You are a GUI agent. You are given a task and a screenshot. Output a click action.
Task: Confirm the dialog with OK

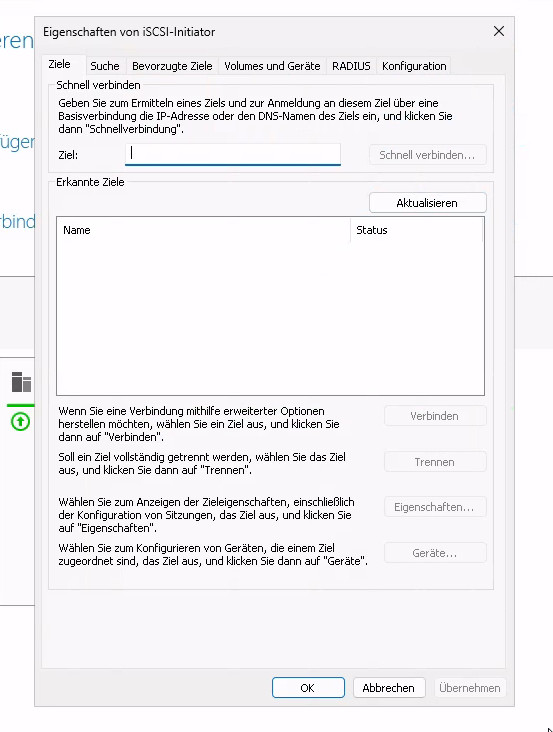point(308,688)
